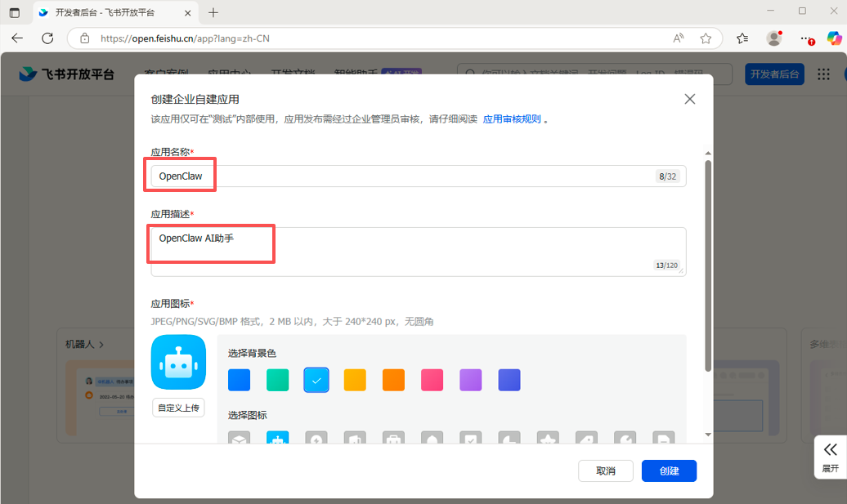847x504 pixels.
Task: Open the browser settings ellipsis menu
Action: (806, 38)
